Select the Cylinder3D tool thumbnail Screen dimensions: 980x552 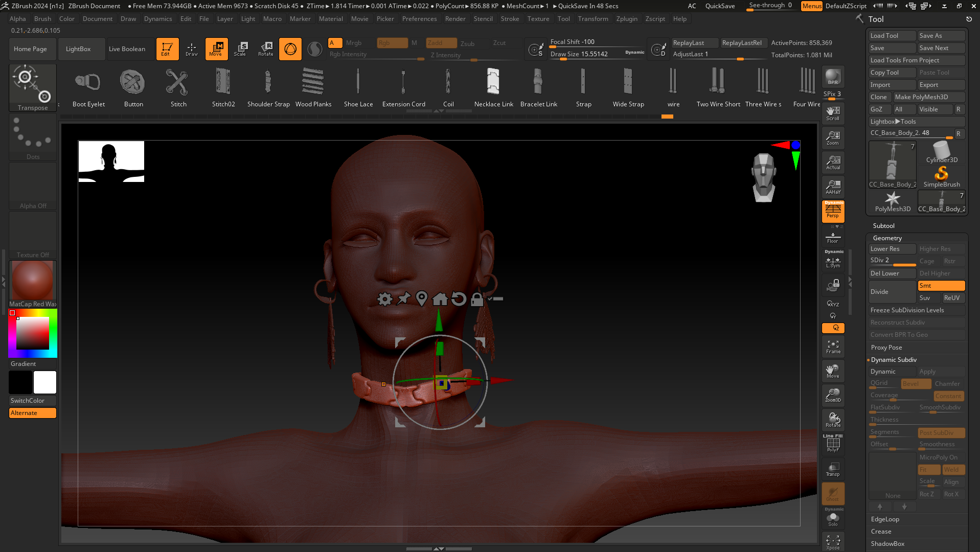941,153
